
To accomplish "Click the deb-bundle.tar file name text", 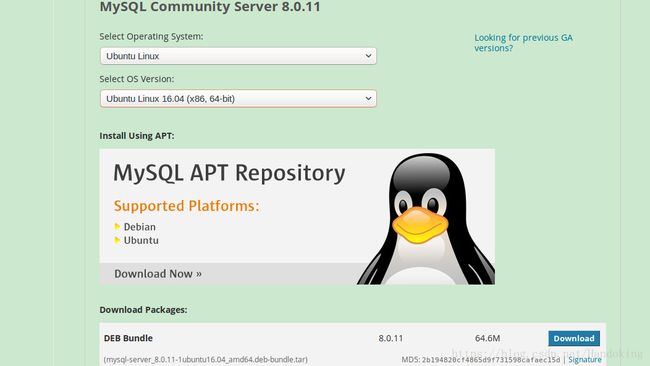I will click(206, 359).
